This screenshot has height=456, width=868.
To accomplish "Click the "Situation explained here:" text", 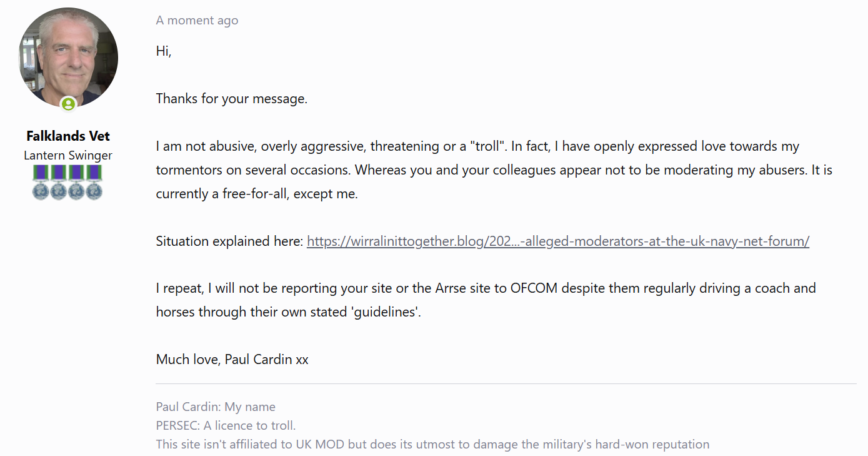I will click(229, 241).
